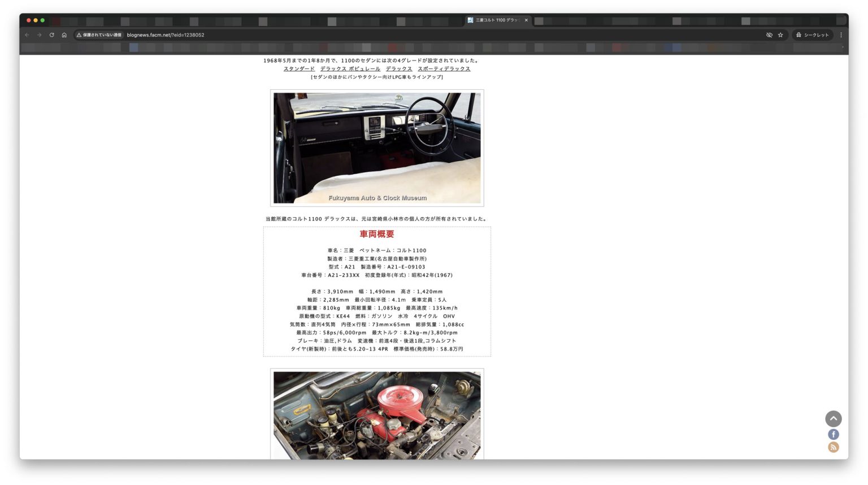Close the 三菱コルト 1100 tab

(x=526, y=20)
